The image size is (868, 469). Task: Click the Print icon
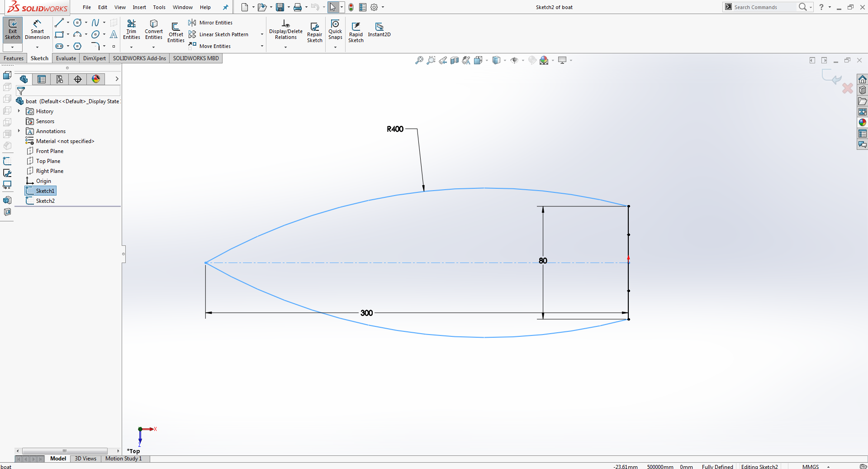coord(298,7)
